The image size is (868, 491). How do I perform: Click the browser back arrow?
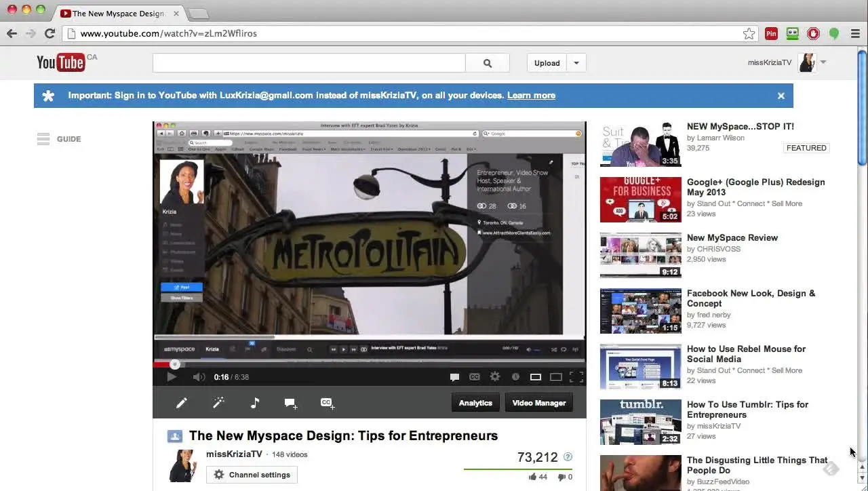[12, 33]
